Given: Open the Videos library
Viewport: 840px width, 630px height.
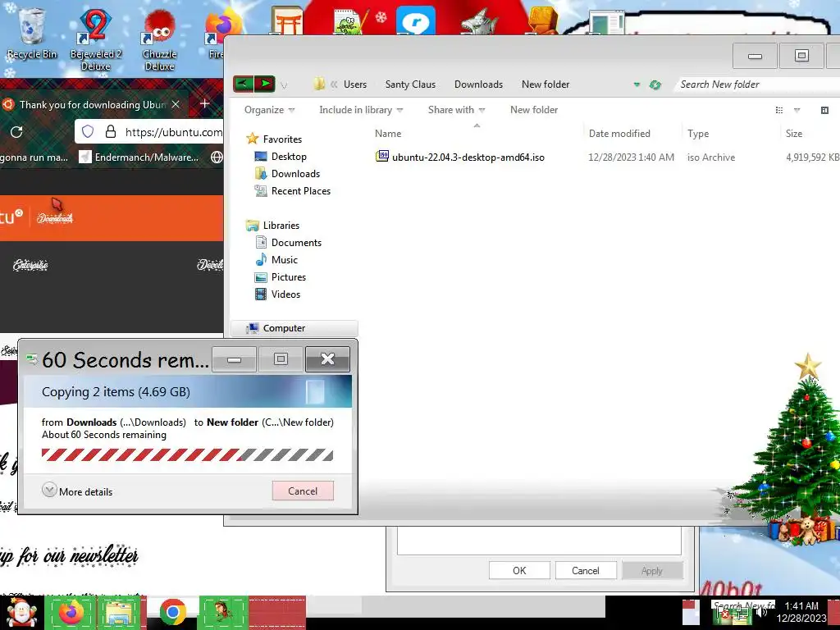Looking at the screenshot, I should tap(285, 294).
